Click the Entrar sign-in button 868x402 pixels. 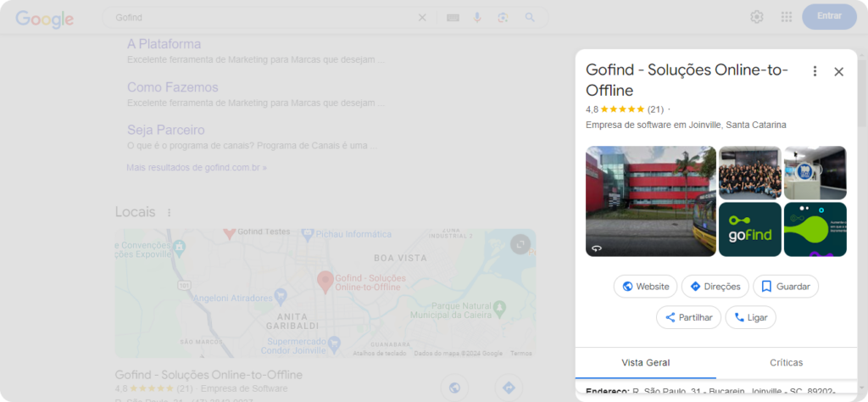(829, 16)
